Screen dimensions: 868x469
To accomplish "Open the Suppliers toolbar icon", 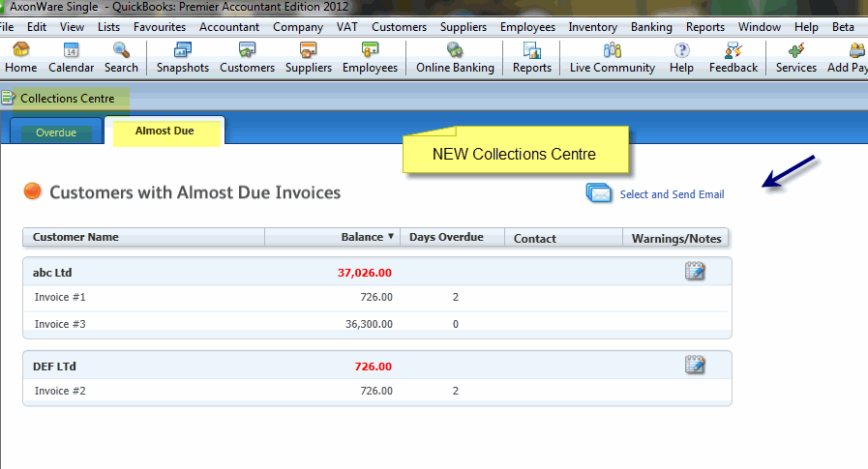I will tap(309, 57).
